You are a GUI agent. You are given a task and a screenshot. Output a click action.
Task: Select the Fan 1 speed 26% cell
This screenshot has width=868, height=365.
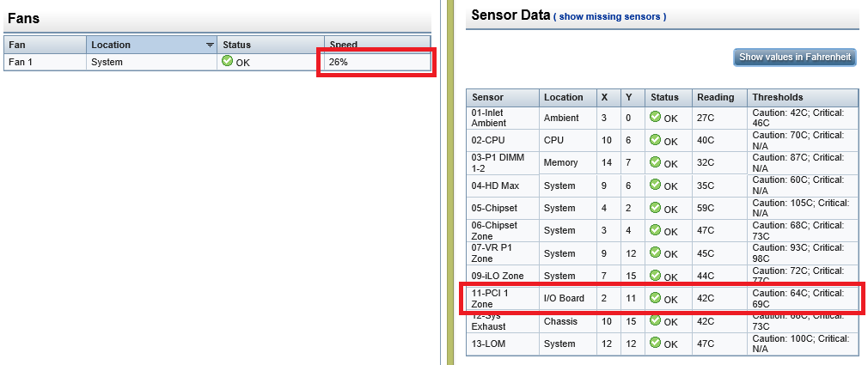pos(377,62)
